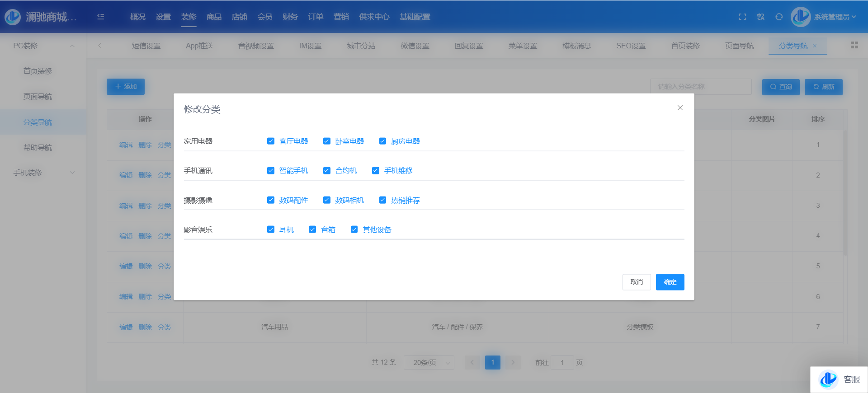Screen dimensions: 868x393
Task: Toggle the 热销推荐 checkbox
Action: [382, 200]
